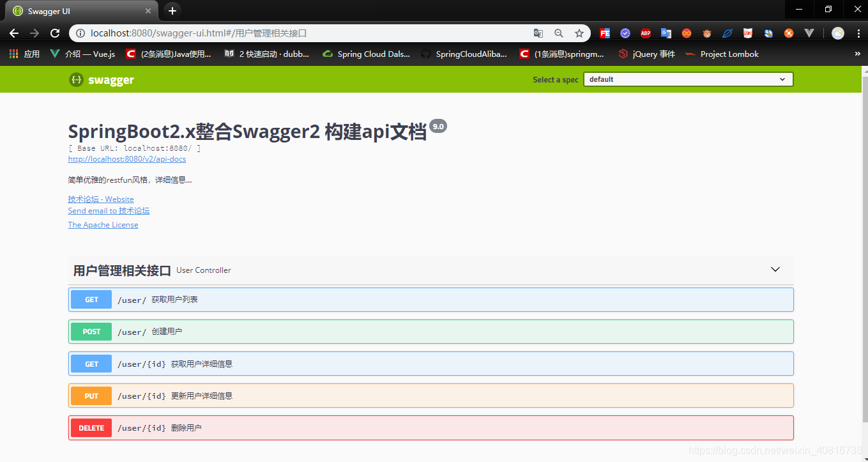Click the GET badge for 获取用户列表

pyautogui.click(x=91, y=300)
